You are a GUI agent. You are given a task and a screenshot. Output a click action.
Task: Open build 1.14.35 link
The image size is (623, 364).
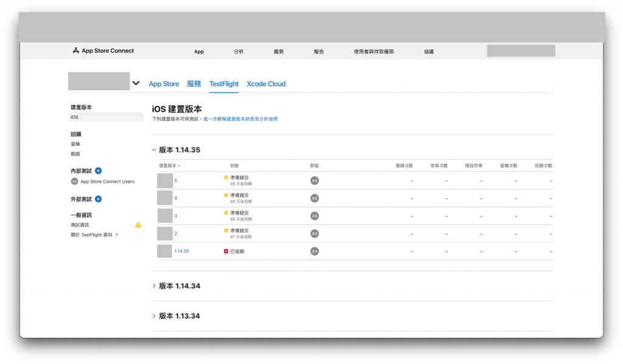181,251
